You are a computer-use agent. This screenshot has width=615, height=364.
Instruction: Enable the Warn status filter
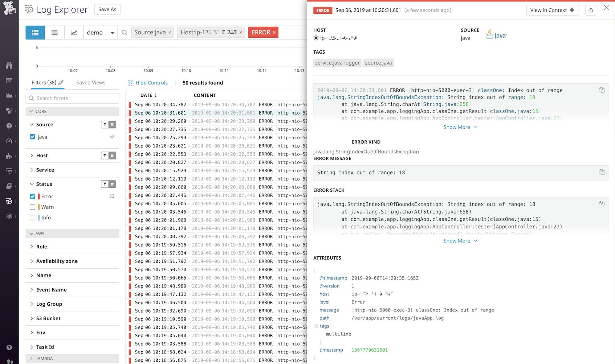[x=32, y=207]
